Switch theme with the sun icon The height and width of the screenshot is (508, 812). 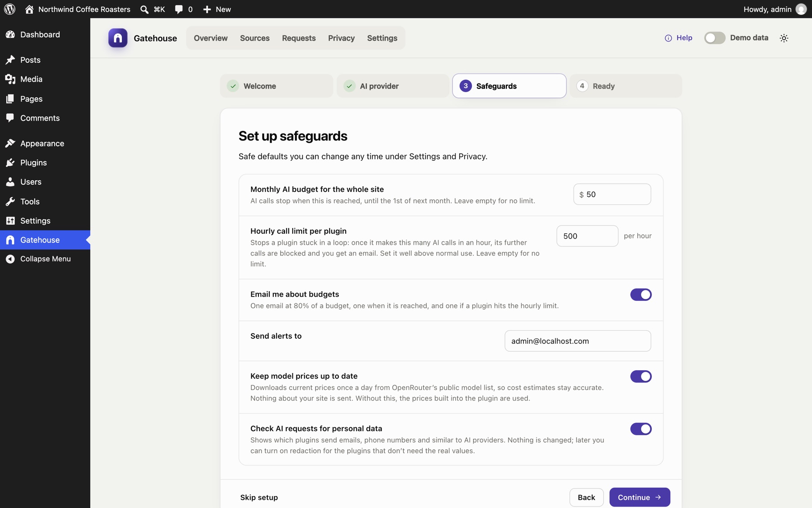(x=784, y=38)
